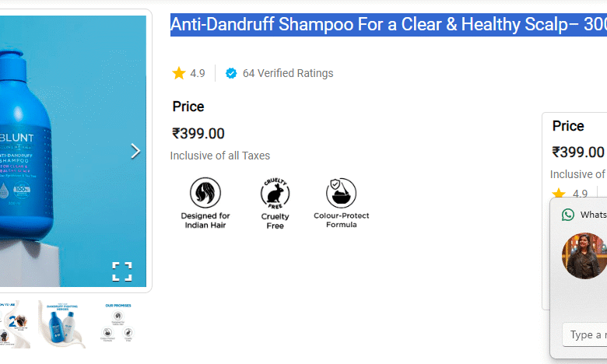
Task: Click the 4.9 rating score beside the title star
Action: (x=198, y=73)
